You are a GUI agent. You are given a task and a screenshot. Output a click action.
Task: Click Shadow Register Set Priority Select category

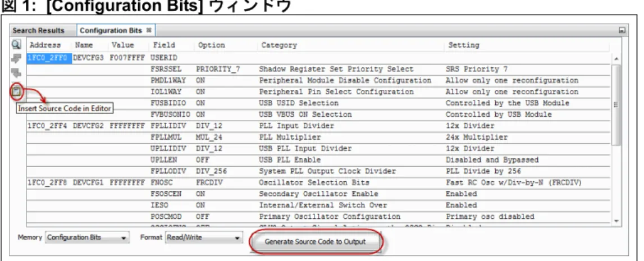[x=336, y=69]
